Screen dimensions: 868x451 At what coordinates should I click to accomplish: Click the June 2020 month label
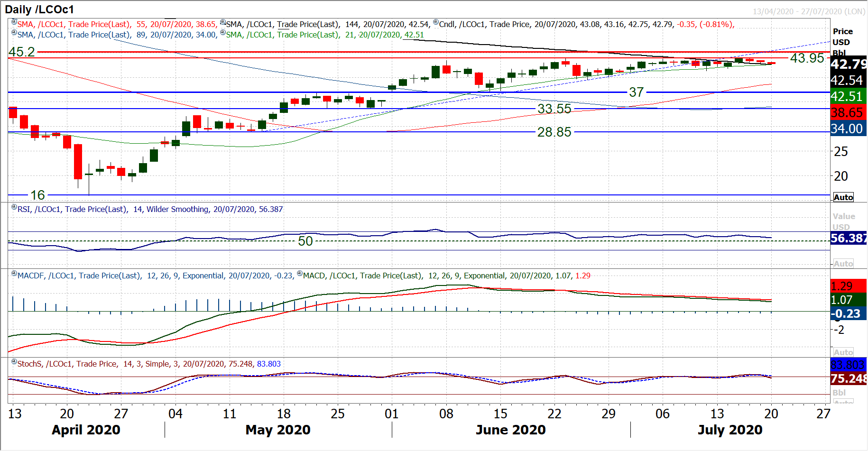(511, 430)
